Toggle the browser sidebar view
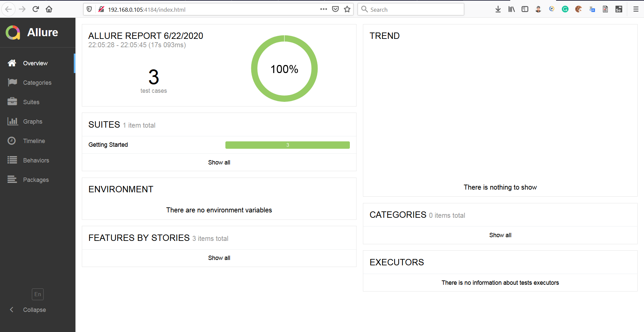This screenshot has width=644, height=332. click(x=525, y=9)
